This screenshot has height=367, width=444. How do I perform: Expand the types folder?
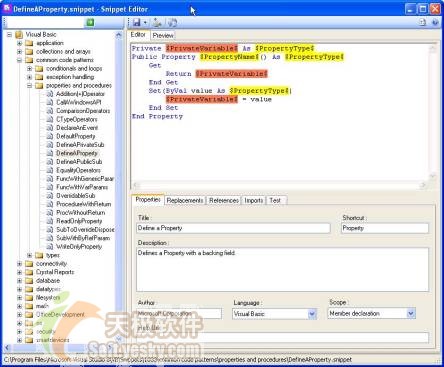click(x=30, y=255)
